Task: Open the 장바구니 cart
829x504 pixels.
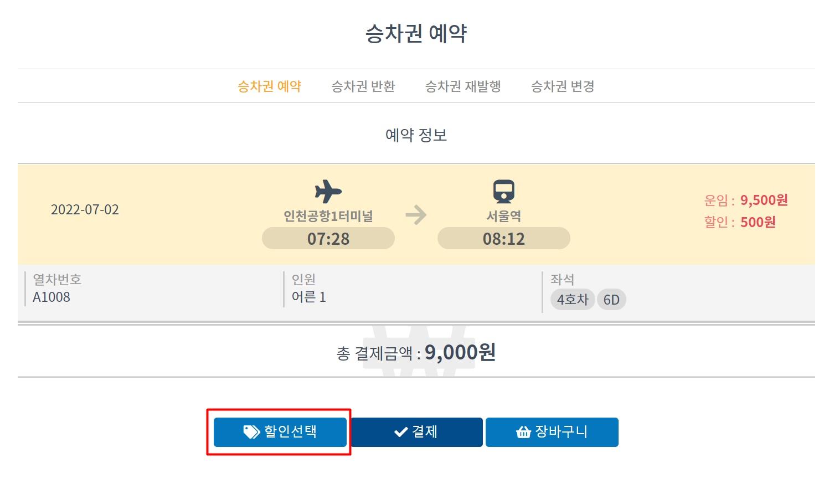Action: click(x=552, y=432)
